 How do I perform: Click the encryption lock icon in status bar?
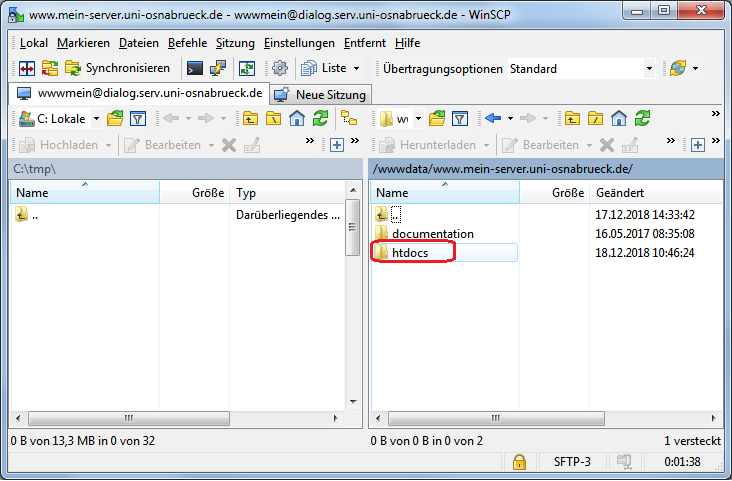pos(519,462)
